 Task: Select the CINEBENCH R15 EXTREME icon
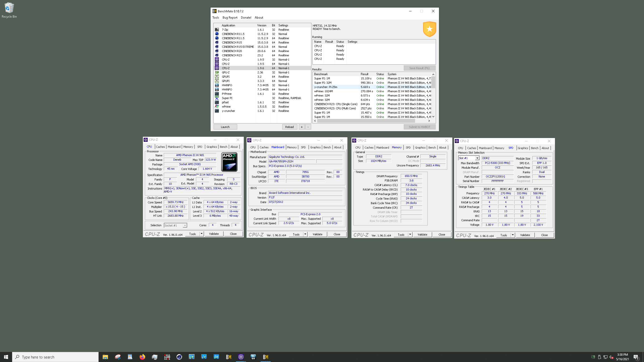[217, 47]
